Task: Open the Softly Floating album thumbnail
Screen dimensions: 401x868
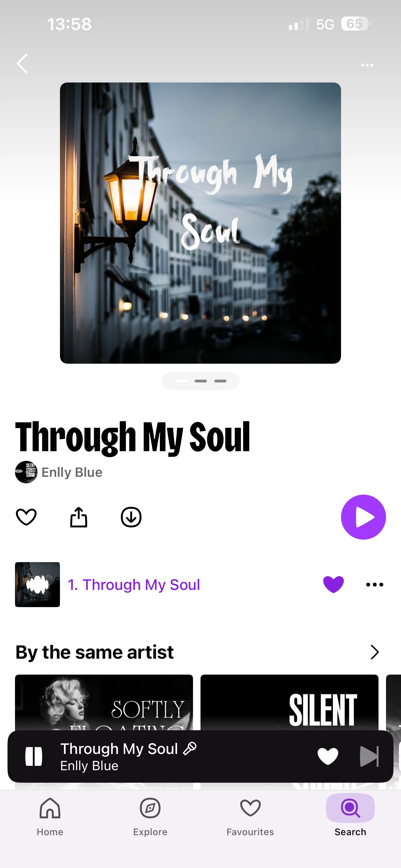Action: click(x=104, y=702)
